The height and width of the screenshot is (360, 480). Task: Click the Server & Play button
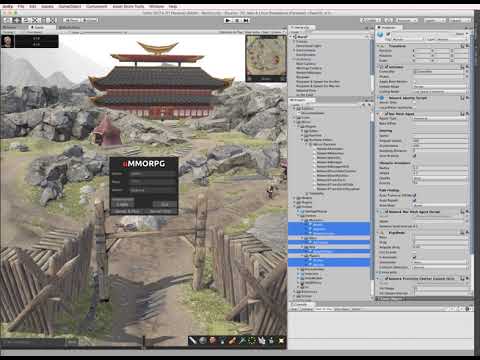click(127, 211)
